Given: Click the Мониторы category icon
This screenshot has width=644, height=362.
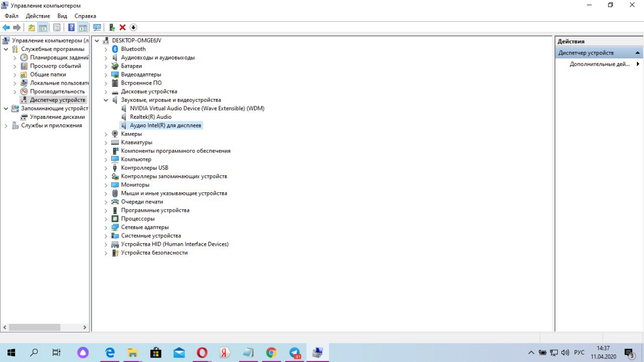Looking at the screenshot, I should click(x=115, y=185).
